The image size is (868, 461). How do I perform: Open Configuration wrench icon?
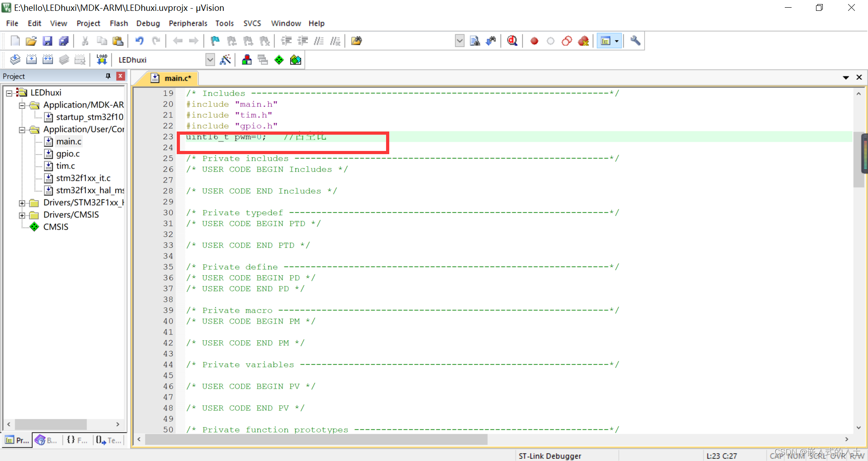(x=635, y=41)
